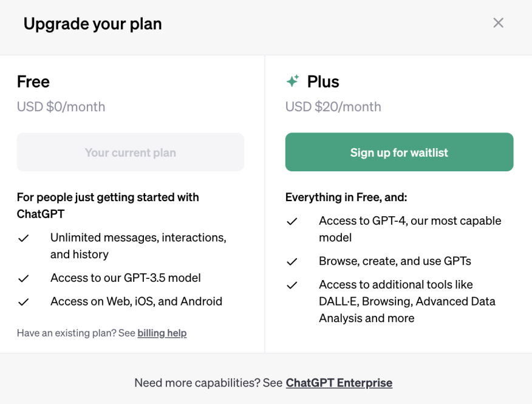Click the Need more capabilities footer text
The height and width of the screenshot is (404, 532).
209,383
